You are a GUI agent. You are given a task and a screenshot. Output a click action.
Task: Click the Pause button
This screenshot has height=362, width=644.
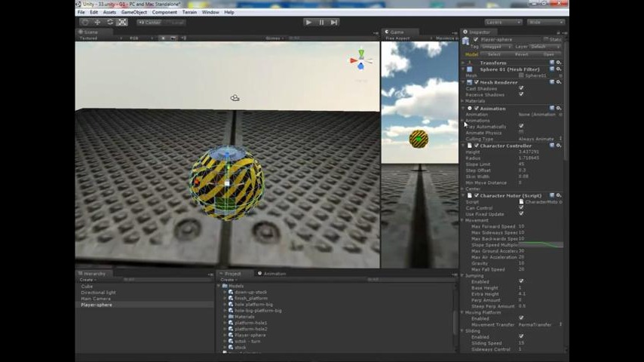pyautogui.click(x=321, y=22)
